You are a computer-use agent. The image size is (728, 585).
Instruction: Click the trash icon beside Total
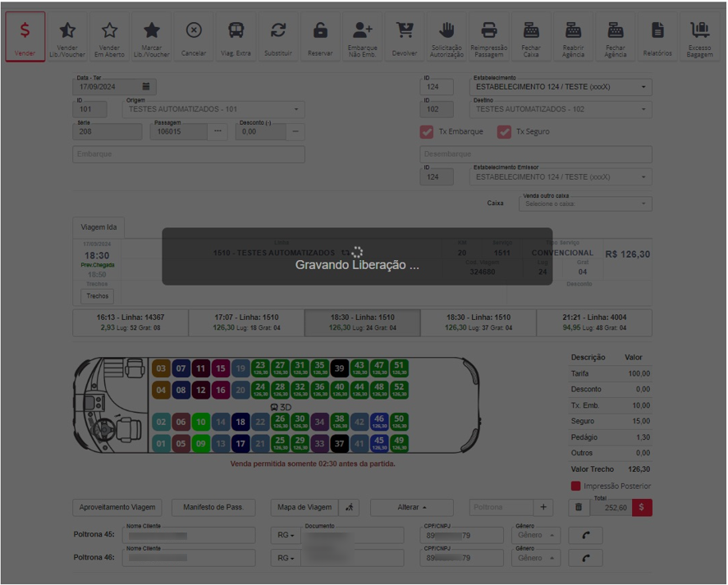579,507
